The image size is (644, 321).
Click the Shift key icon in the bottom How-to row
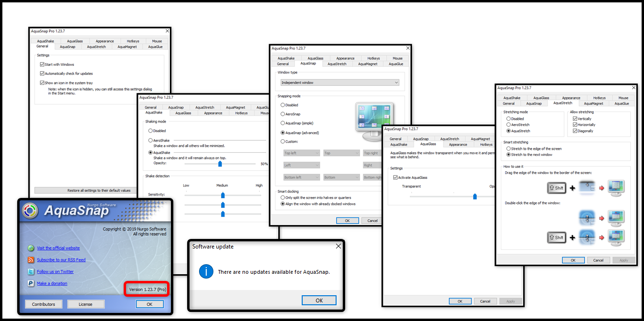pos(556,237)
